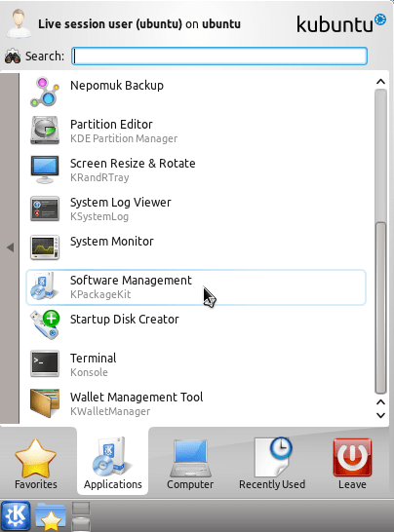
Task: Click the back arrow on the left strip
Action: (10, 247)
